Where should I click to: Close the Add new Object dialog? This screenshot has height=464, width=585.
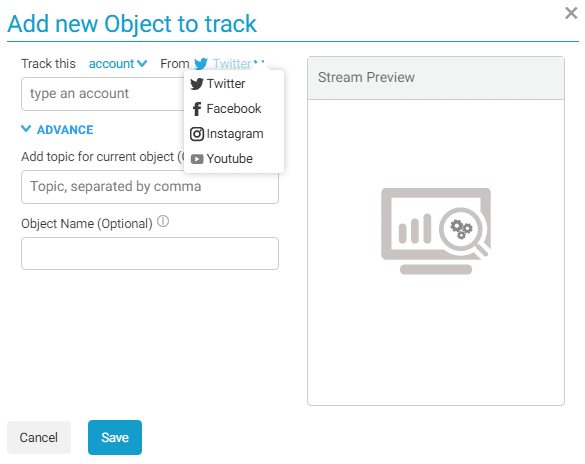pos(571,13)
